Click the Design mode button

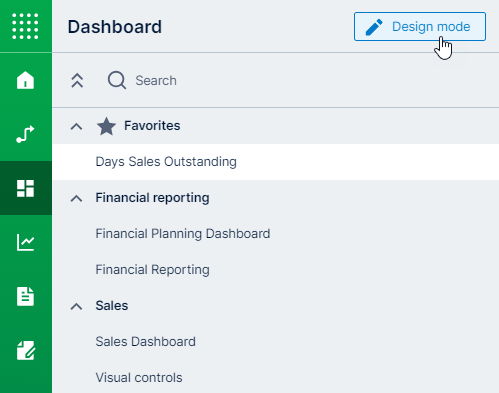(x=420, y=27)
